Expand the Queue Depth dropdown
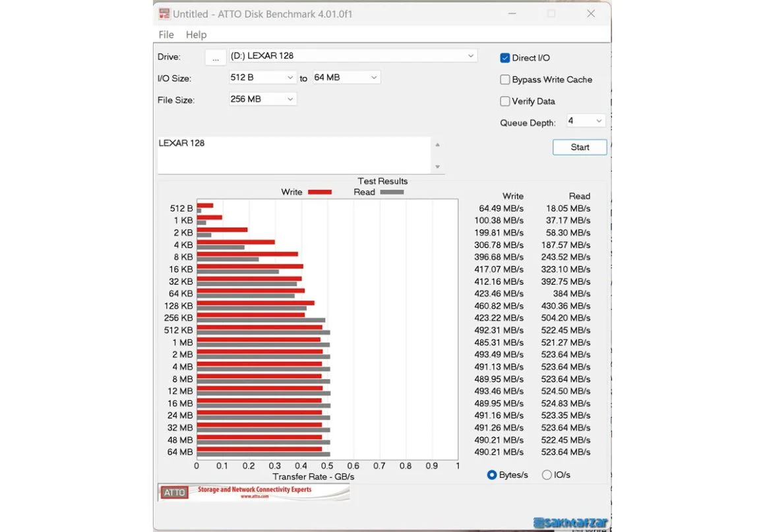This screenshot has width=765, height=532. (x=586, y=121)
